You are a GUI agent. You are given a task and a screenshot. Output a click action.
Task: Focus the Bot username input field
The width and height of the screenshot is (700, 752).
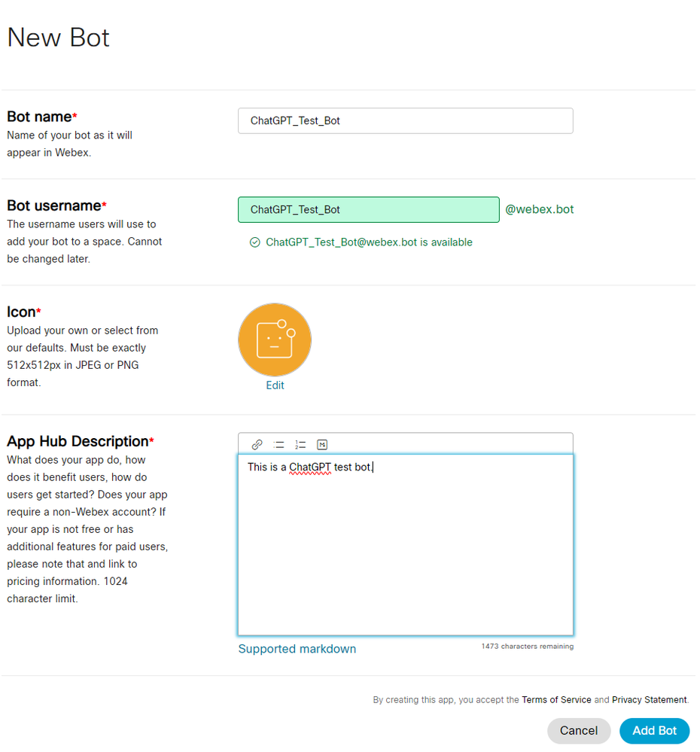tap(369, 209)
